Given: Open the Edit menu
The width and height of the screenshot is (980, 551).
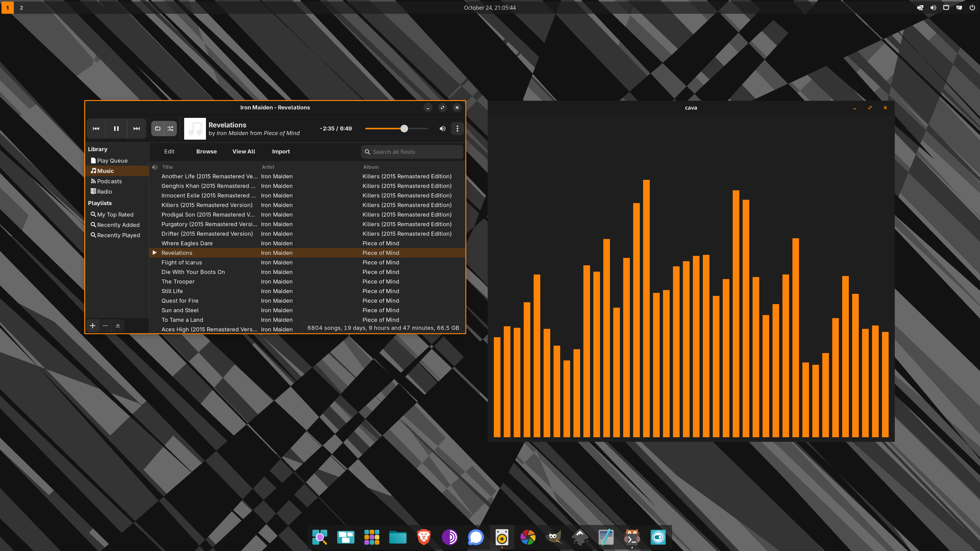Looking at the screenshot, I should 169,151.
